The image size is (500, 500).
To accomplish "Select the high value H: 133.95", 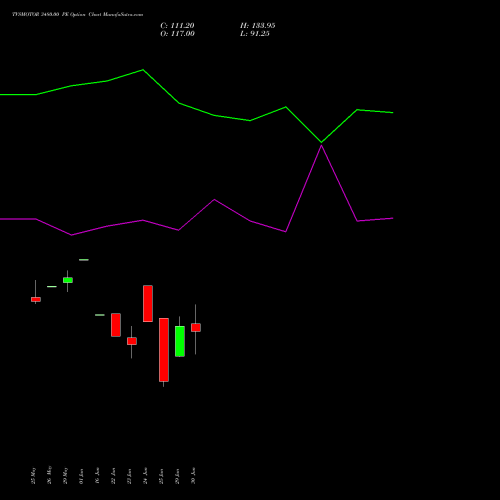I will point(258,26).
